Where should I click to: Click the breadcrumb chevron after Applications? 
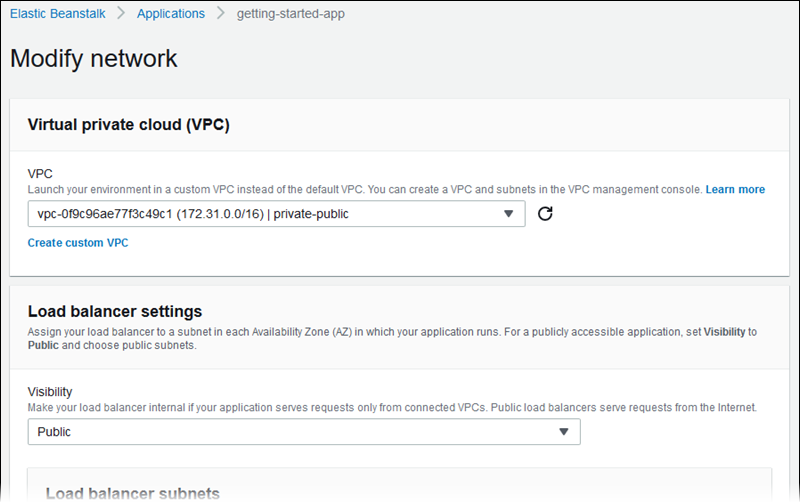click(x=220, y=14)
